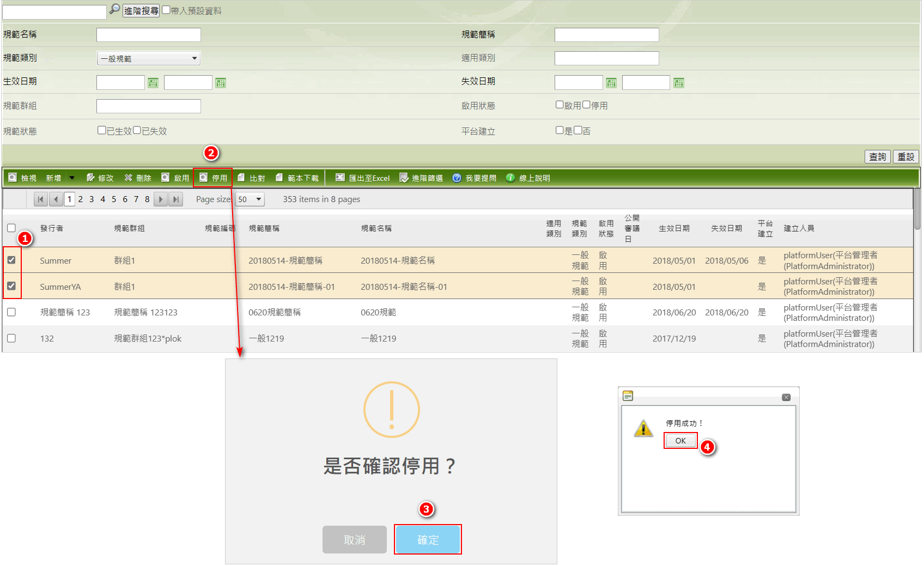This screenshot has width=924, height=566.
Task: Expand the 新增 dropdown arrow
Action: 72,178
